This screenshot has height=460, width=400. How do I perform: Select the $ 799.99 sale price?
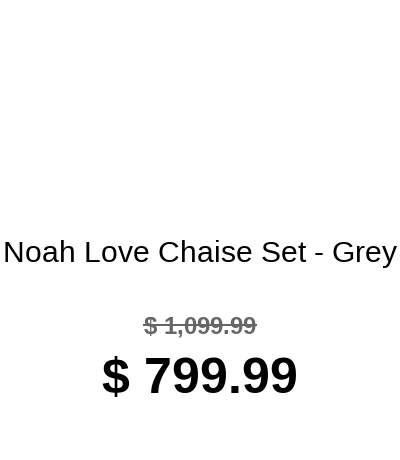pos(199,375)
